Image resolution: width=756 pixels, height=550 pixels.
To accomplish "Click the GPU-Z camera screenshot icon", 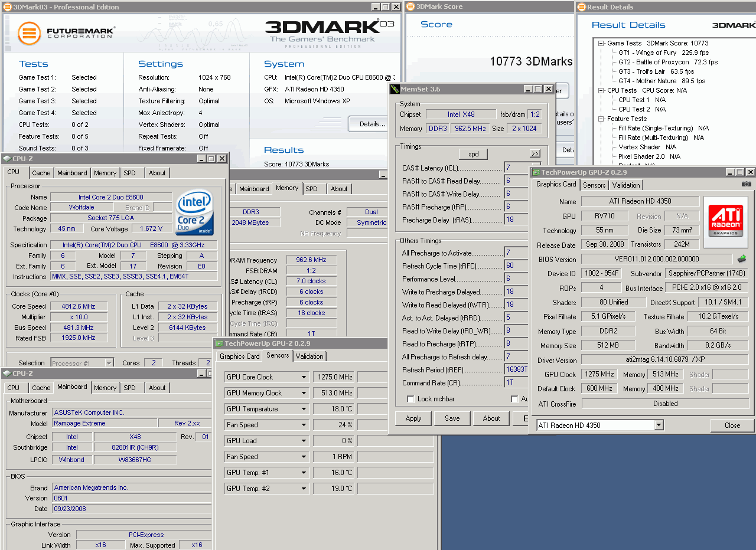I will pos(747,184).
